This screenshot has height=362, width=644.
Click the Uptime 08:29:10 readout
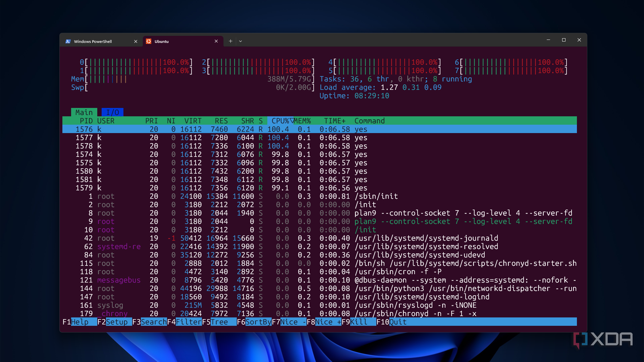coord(354,96)
